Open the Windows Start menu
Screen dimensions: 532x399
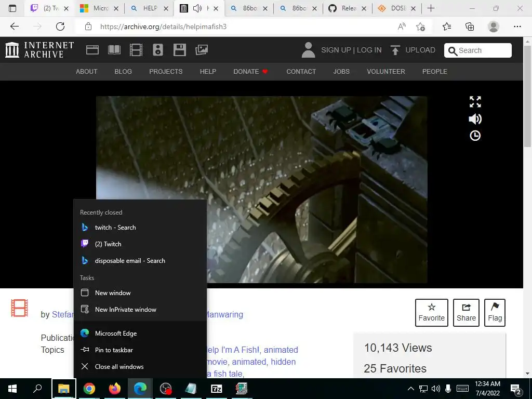pos(12,389)
